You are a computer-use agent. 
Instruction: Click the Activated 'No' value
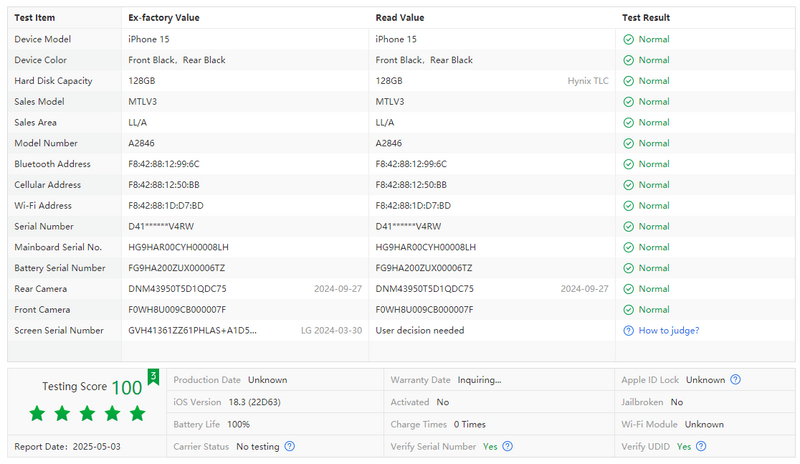pyautogui.click(x=442, y=402)
